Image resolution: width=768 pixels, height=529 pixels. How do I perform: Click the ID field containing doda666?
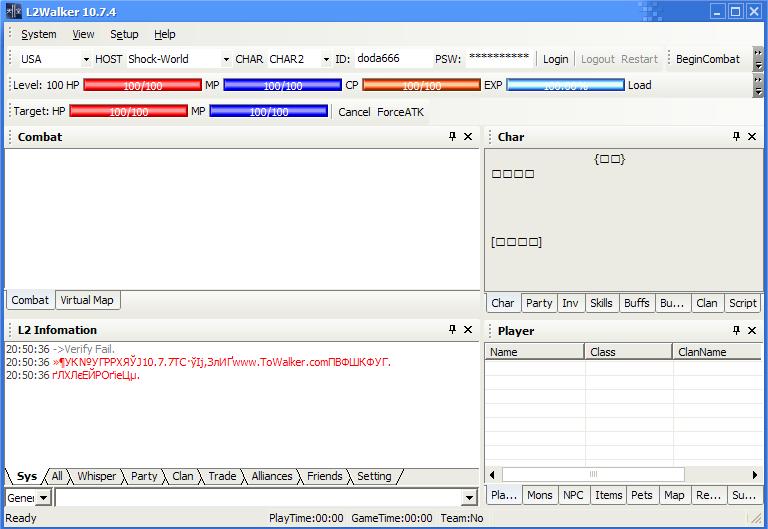point(392,58)
